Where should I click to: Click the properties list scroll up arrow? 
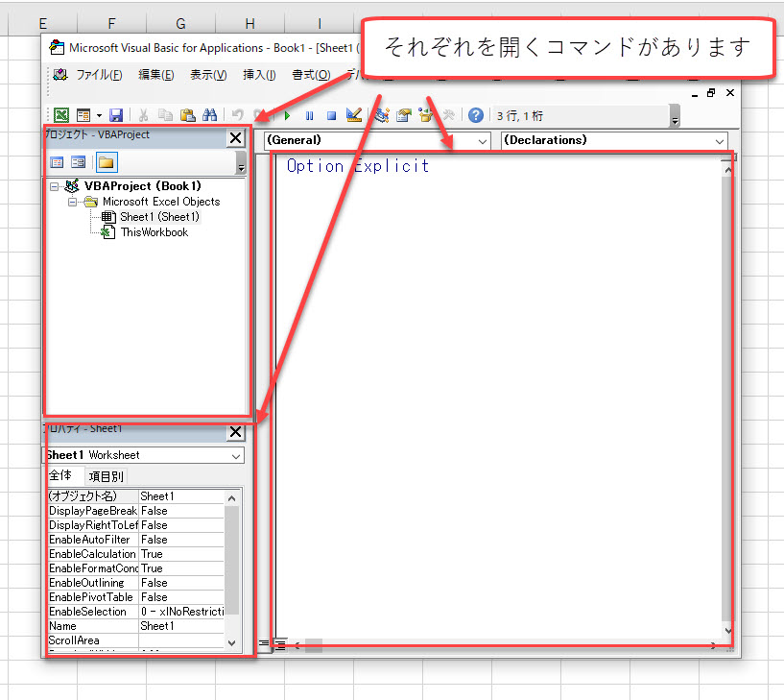pos(231,498)
